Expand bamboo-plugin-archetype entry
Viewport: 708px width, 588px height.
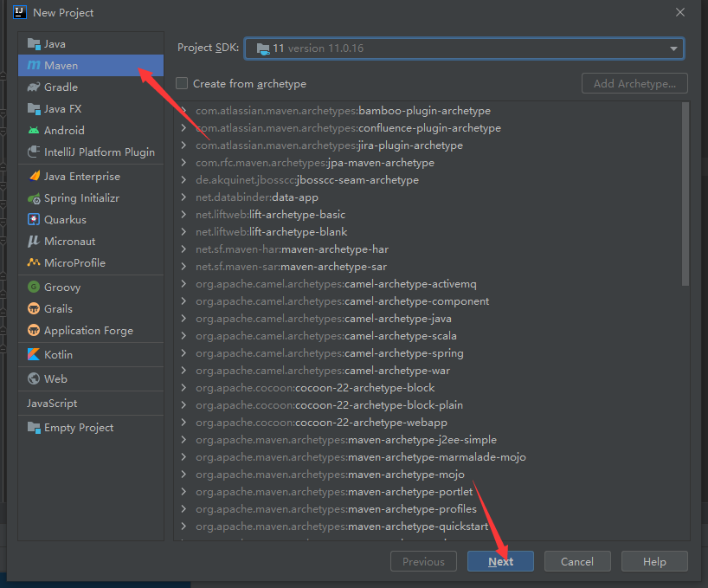(x=183, y=111)
